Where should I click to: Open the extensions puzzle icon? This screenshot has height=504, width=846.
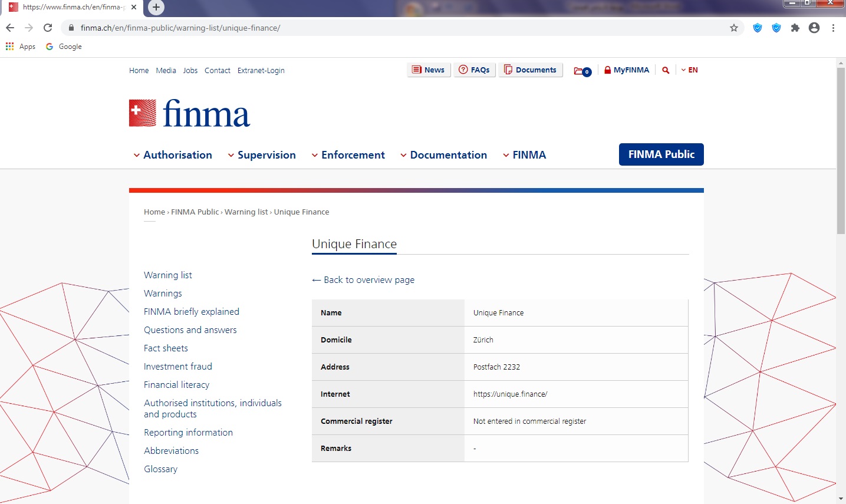(795, 28)
